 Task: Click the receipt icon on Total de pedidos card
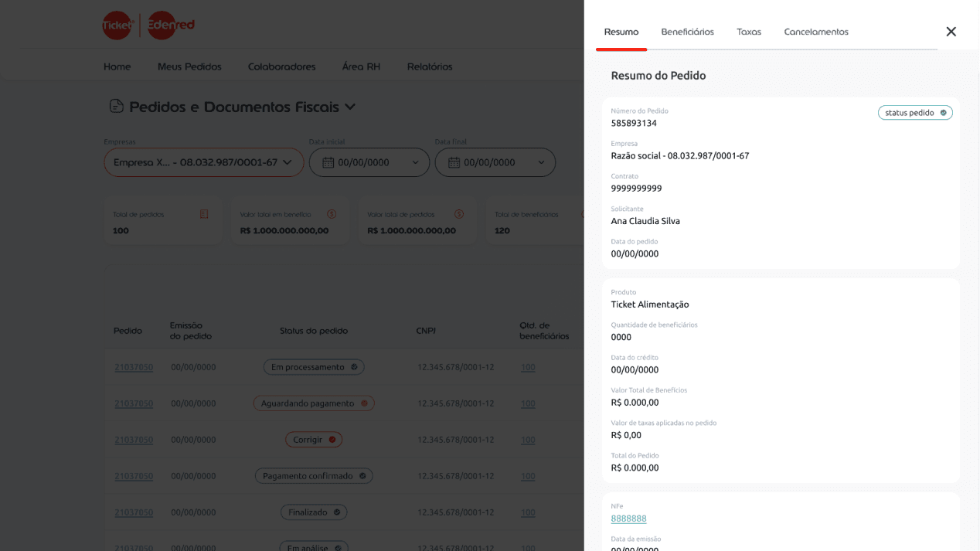click(x=204, y=214)
